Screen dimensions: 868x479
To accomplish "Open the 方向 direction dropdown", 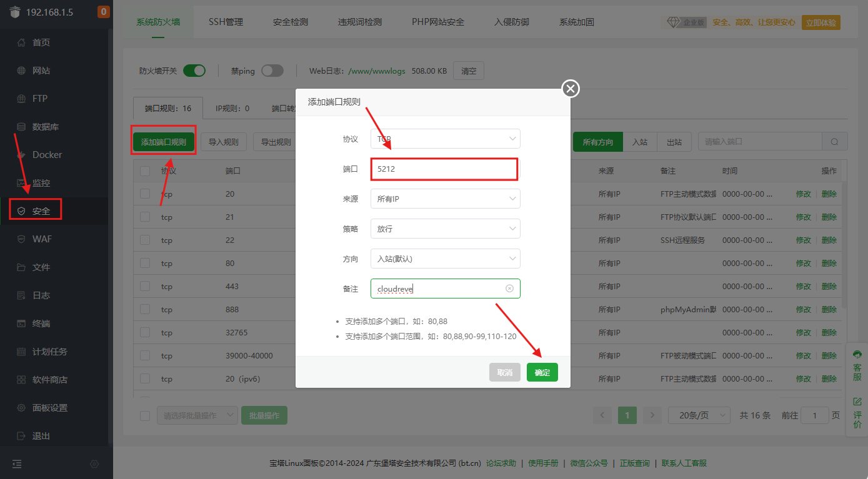I will click(444, 259).
